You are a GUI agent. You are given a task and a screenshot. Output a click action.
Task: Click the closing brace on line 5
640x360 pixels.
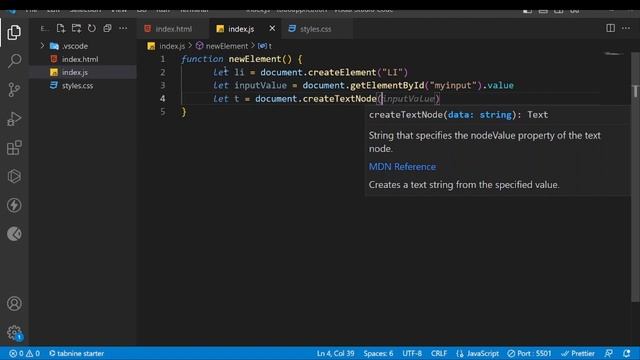tap(184, 112)
